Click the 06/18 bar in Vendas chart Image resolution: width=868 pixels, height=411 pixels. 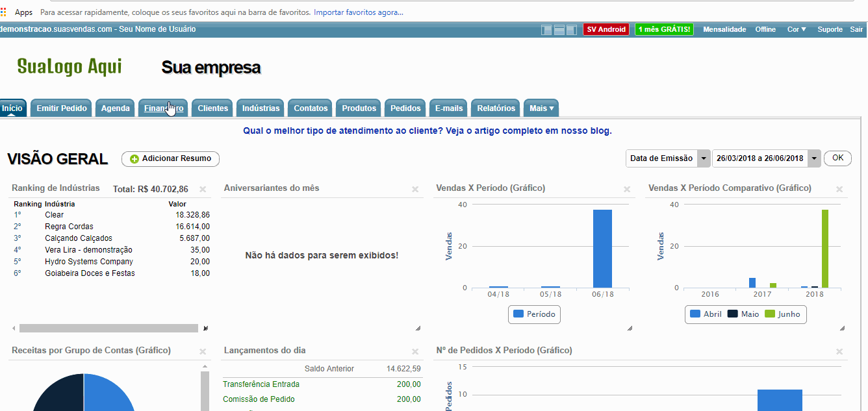(x=602, y=249)
